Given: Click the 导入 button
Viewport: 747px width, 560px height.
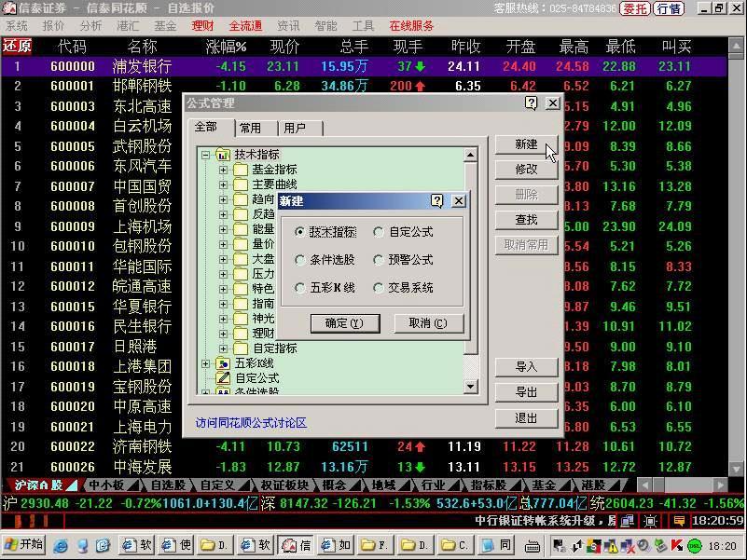Looking at the screenshot, I should [x=526, y=367].
